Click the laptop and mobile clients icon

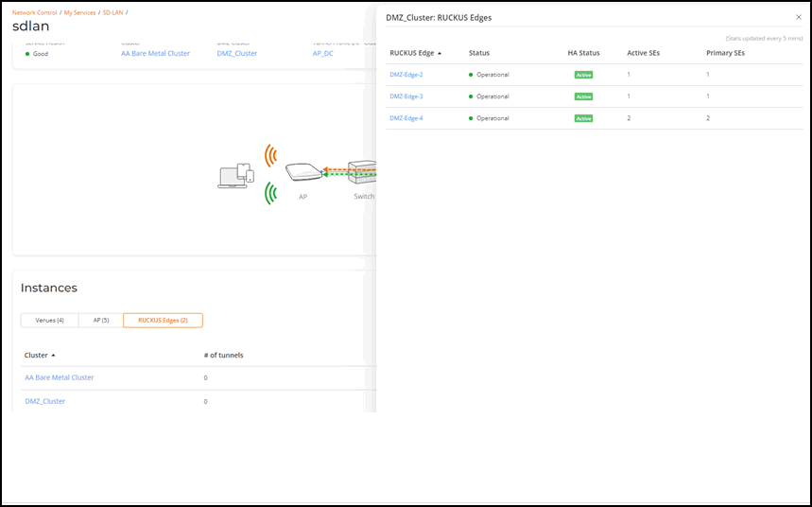tap(235, 175)
